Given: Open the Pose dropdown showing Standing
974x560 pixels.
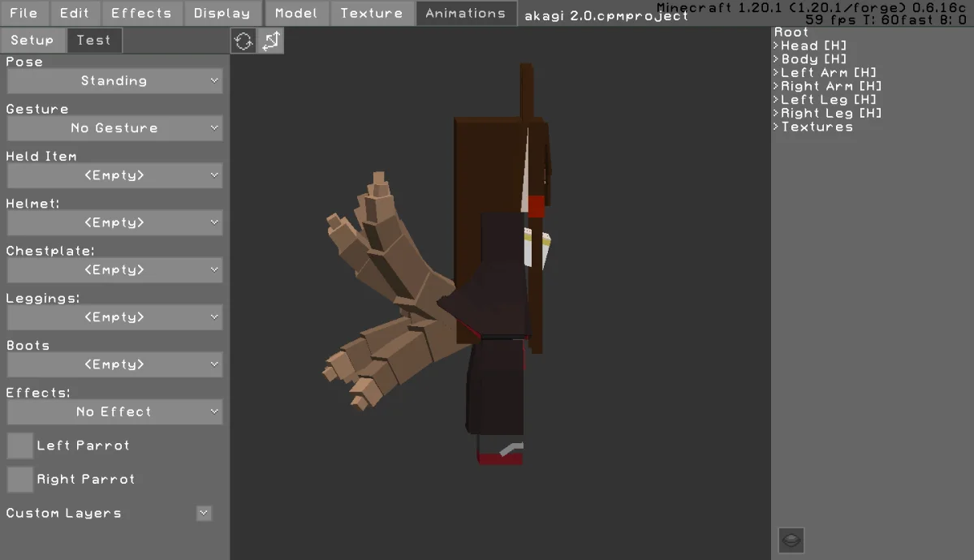Looking at the screenshot, I should pos(114,80).
